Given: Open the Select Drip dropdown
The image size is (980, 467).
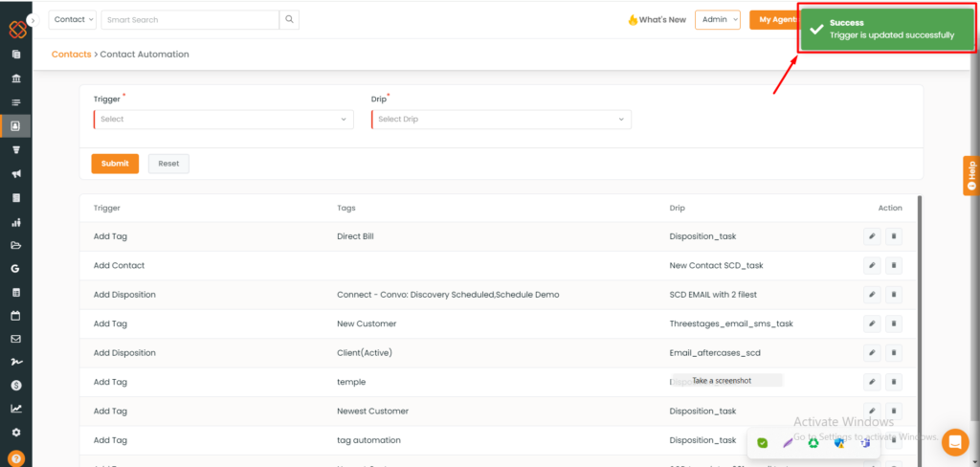Looking at the screenshot, I should click(x=501, y=120).
